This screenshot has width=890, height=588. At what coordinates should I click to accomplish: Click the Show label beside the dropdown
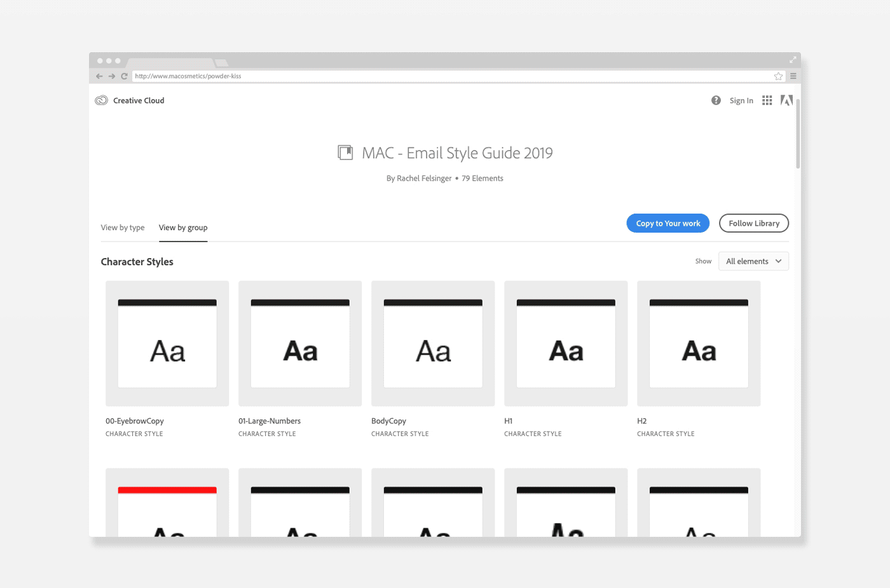[x=703, y=261]
